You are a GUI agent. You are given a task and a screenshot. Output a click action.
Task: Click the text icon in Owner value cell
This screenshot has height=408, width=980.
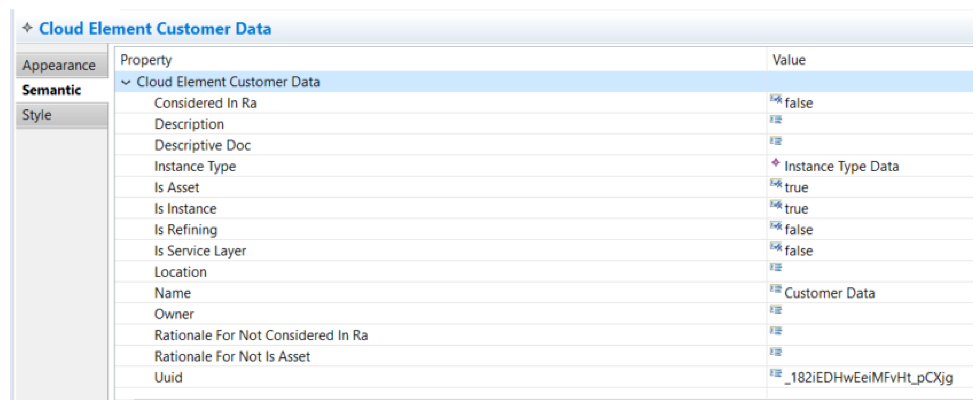pos(776,310)
